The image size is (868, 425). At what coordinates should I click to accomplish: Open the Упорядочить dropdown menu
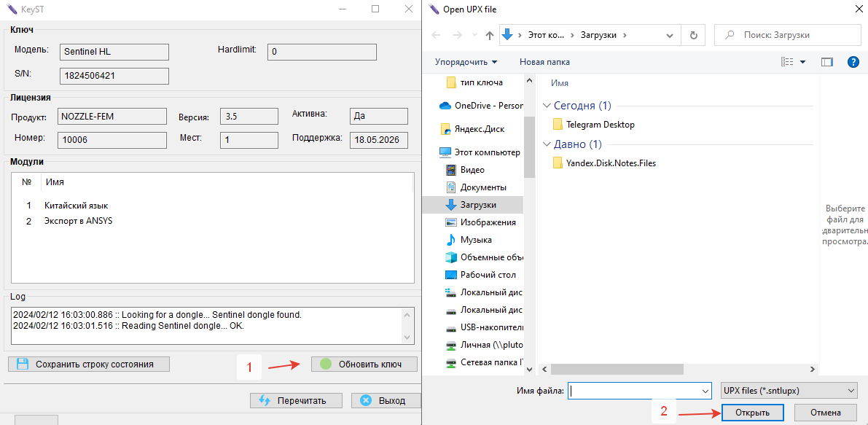tap(466, 62)
